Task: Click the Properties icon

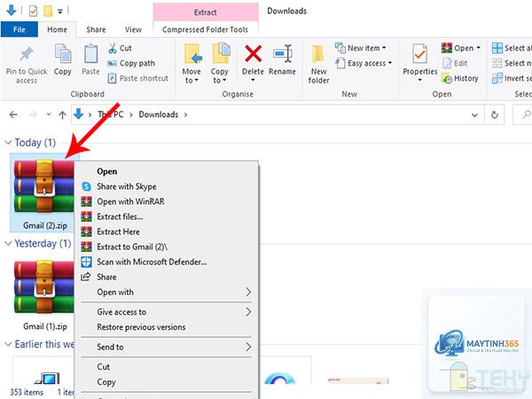Action: coord(420,54)
